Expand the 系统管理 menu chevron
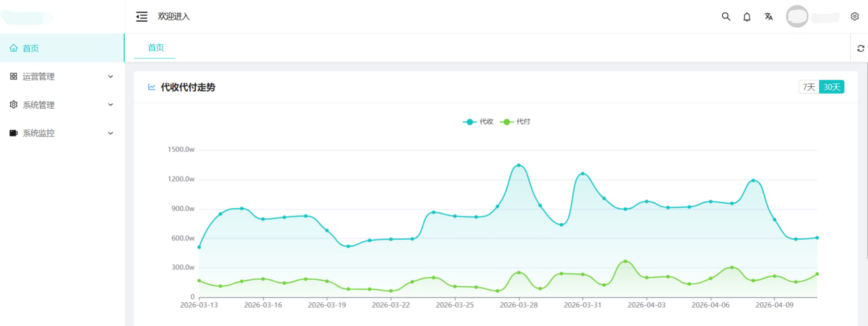This screenshot has width=868, height=326. (111, 105)
